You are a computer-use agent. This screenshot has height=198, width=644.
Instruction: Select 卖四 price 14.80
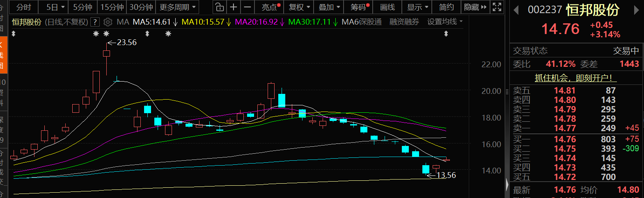(x=565, y=100)
